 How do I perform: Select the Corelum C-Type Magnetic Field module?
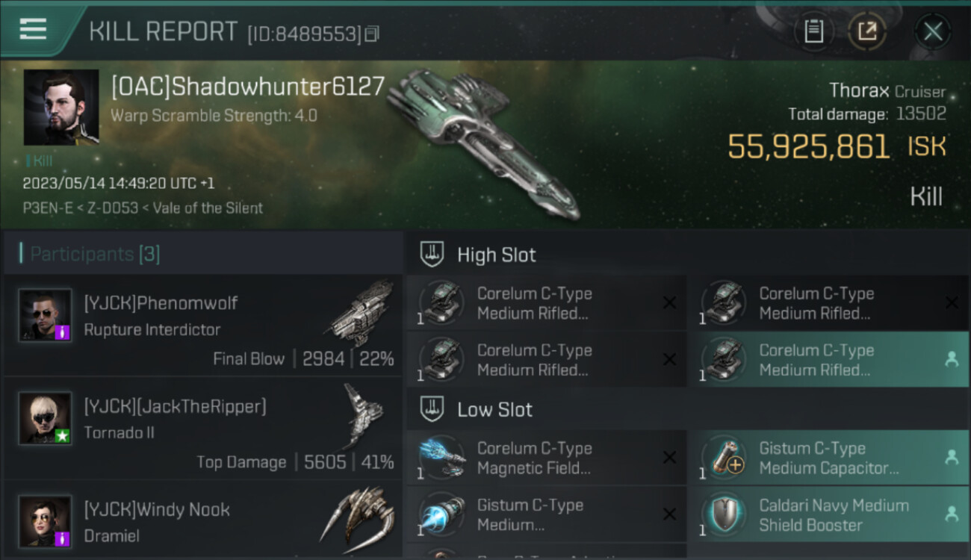[x=547, y=458]
